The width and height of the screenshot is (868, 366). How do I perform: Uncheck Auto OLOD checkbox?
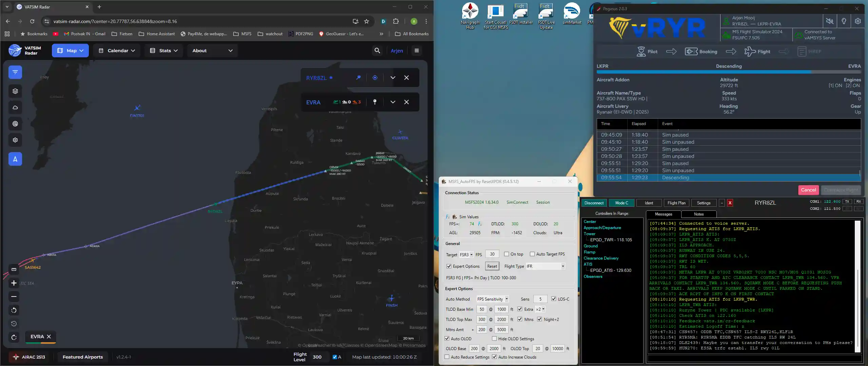coord(447,338)
